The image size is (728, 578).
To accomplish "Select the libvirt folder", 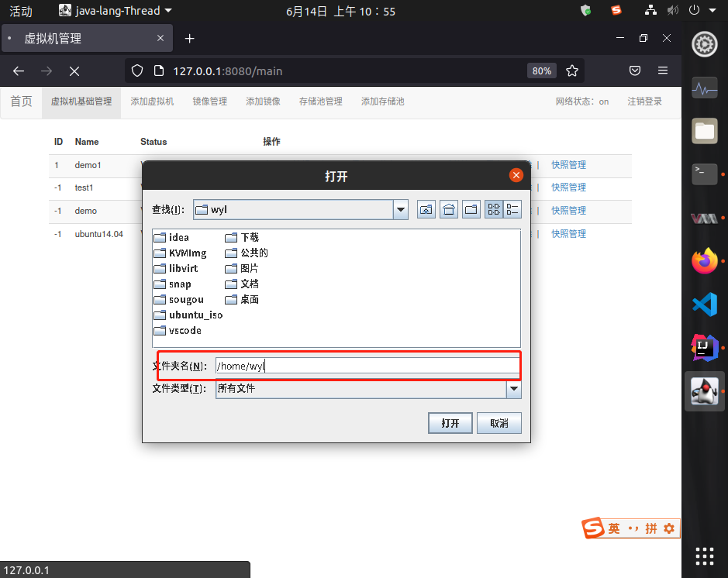I will click(176, 269).
